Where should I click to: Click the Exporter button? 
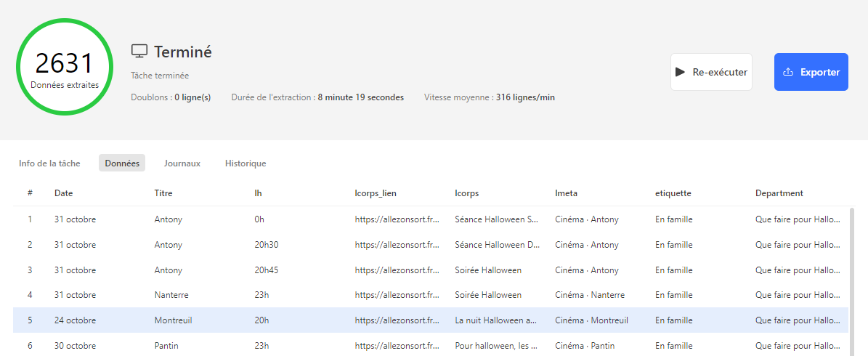point(811,72)
